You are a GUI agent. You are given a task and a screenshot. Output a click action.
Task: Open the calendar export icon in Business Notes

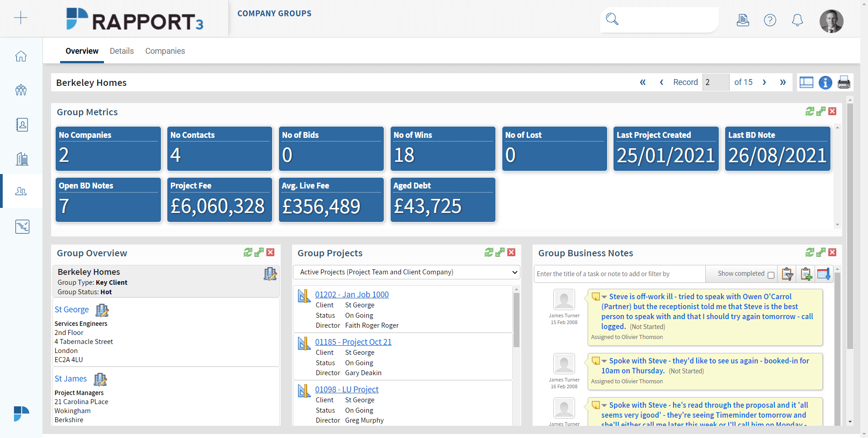824,274
